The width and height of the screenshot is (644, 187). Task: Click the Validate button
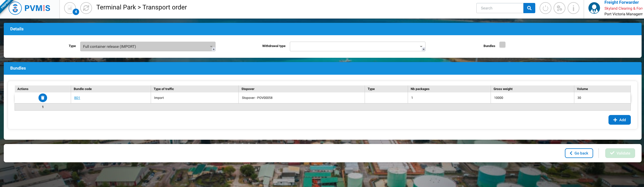click(x=620, y=153)
